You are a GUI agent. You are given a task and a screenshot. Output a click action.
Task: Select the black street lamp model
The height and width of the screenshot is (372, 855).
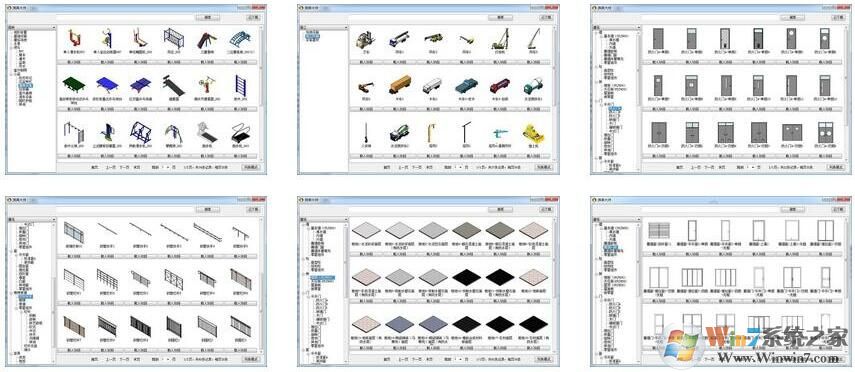click(466, 131)
